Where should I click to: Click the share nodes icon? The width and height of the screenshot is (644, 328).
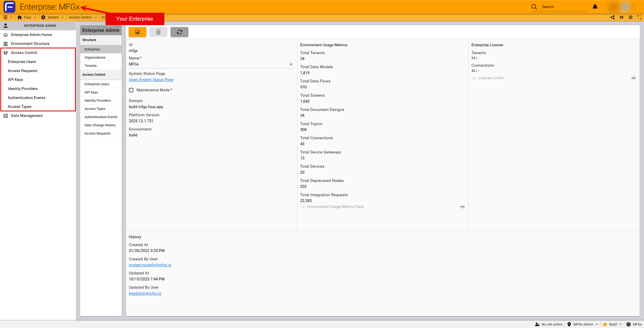tap(612, 17)
